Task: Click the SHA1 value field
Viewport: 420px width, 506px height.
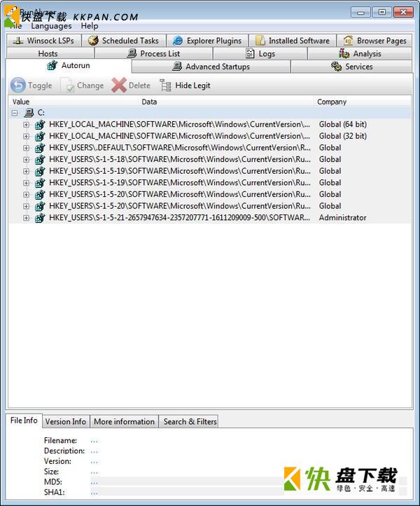Action: pos(248,492)
